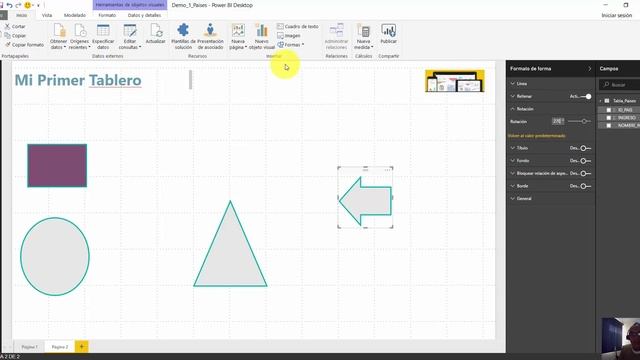Click the Publicar icon
640x360 pixels.
pyautogui.click(x=389, y=31)
